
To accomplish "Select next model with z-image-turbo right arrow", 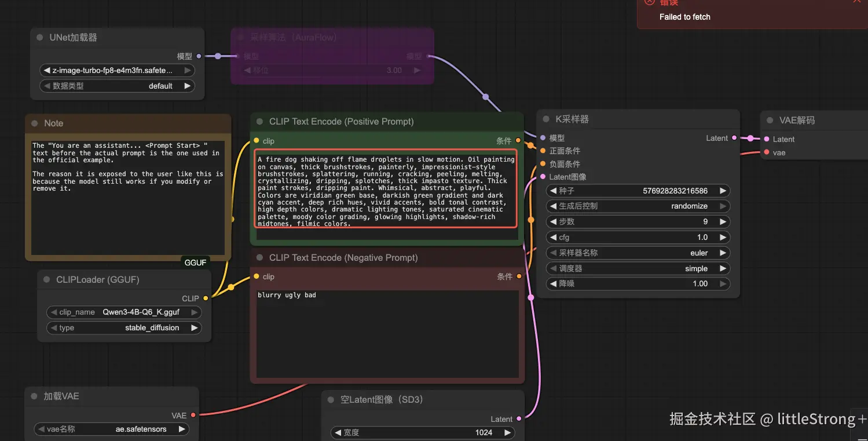I will point(187,70).
